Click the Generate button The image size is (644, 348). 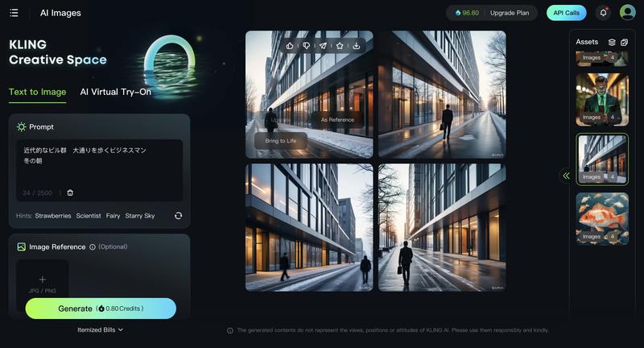coord(101,309)
